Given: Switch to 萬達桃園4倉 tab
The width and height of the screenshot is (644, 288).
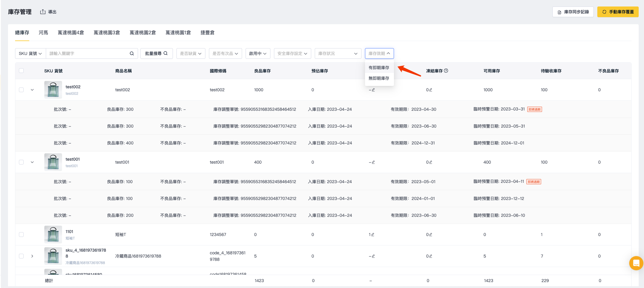Looking at the screenshot, I should tap(71, 32).
